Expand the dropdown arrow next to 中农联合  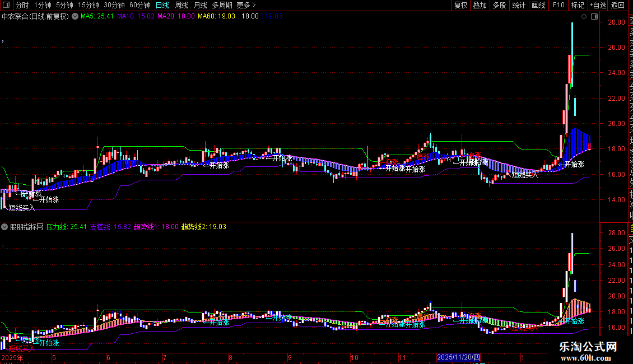(x=75, y=17)
